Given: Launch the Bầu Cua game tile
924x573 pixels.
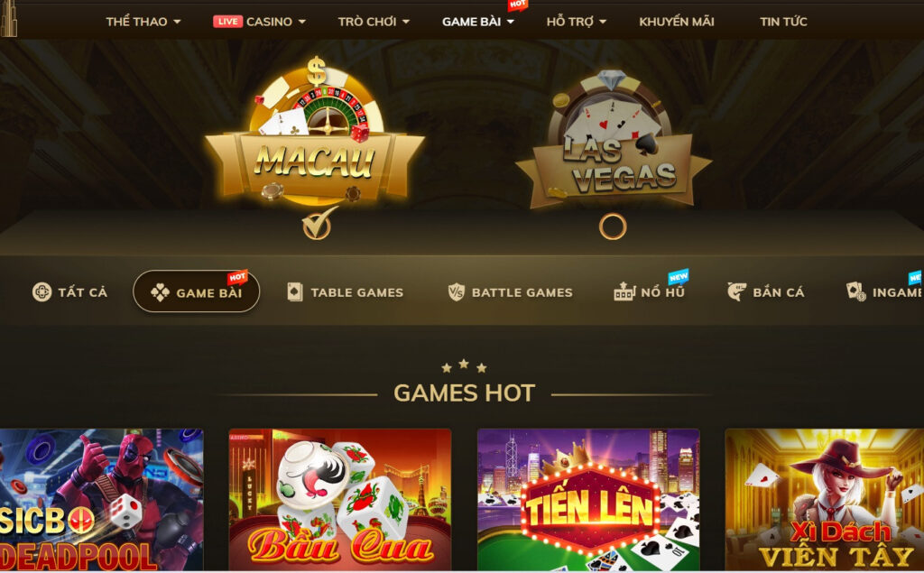Looking at the screenshot, I should point(340,500).
